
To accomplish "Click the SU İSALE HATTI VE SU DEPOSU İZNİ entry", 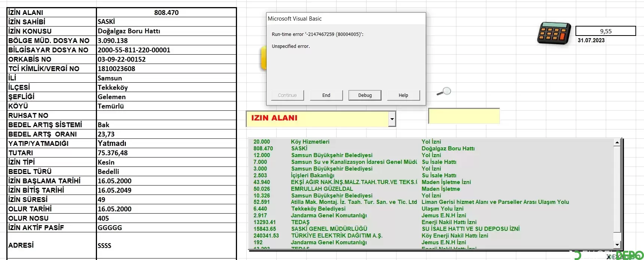I will click(x=471, y=229).
